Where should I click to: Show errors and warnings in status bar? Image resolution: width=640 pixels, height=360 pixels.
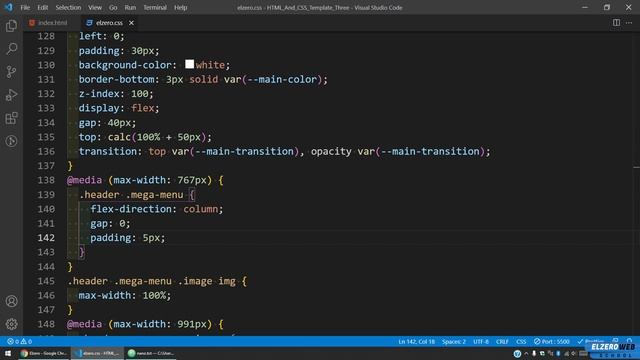19,341
